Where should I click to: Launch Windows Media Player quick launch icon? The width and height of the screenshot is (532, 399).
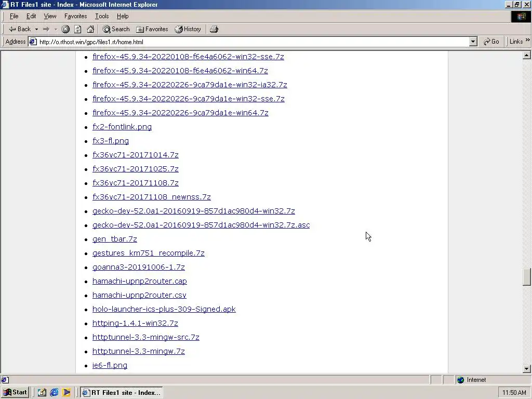coord(66,393)
